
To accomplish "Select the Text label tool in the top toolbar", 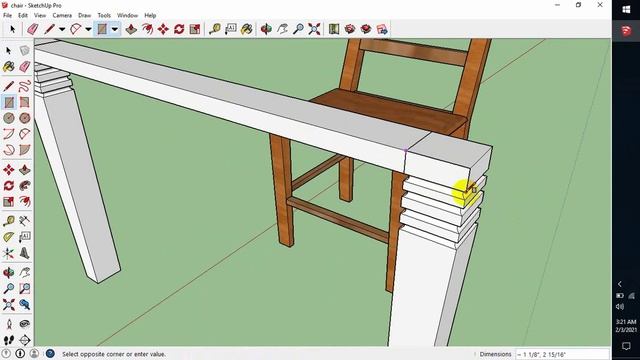I will click(x=231, y=29).
